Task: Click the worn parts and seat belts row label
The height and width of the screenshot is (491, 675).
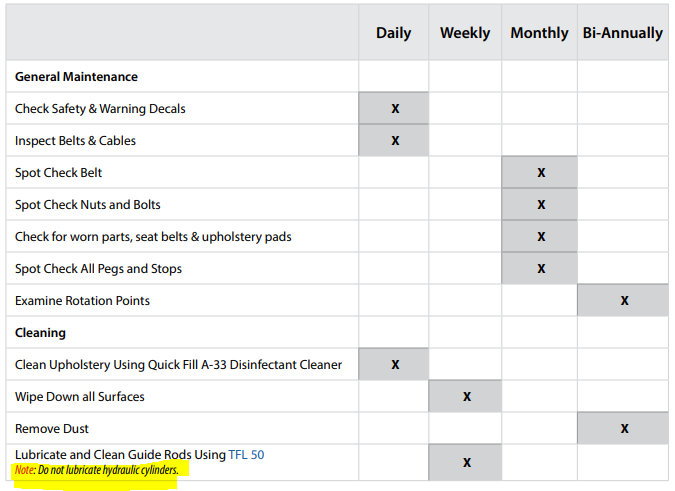Action: click(x=153, y=237)
